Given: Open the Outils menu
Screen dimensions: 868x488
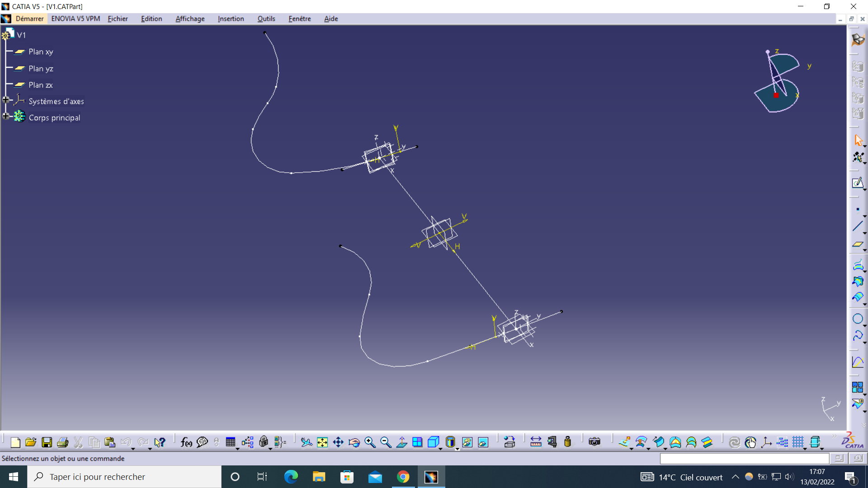Looking at the screenshot, I should [x=266, y=19].
